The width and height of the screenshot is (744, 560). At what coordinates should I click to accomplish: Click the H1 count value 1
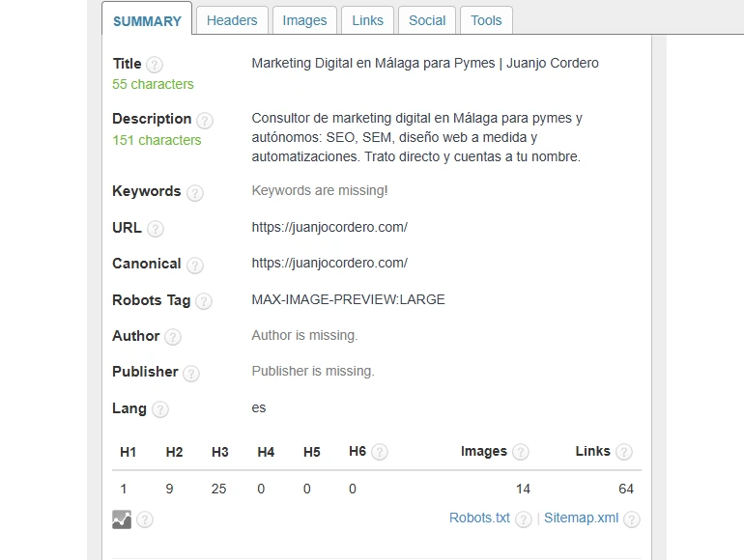click(x=124, y=489)
